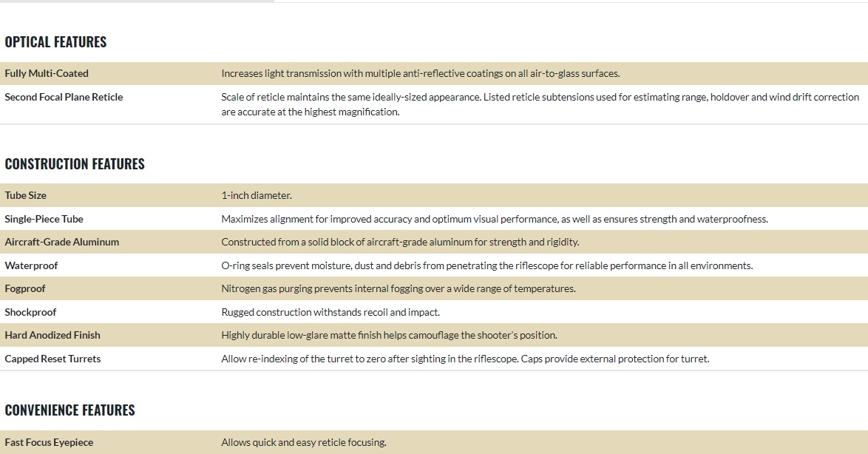The height and width of the screenshot is (454, 868).
Task: Select the Shockproof feature label
Action: click(30, 312)
